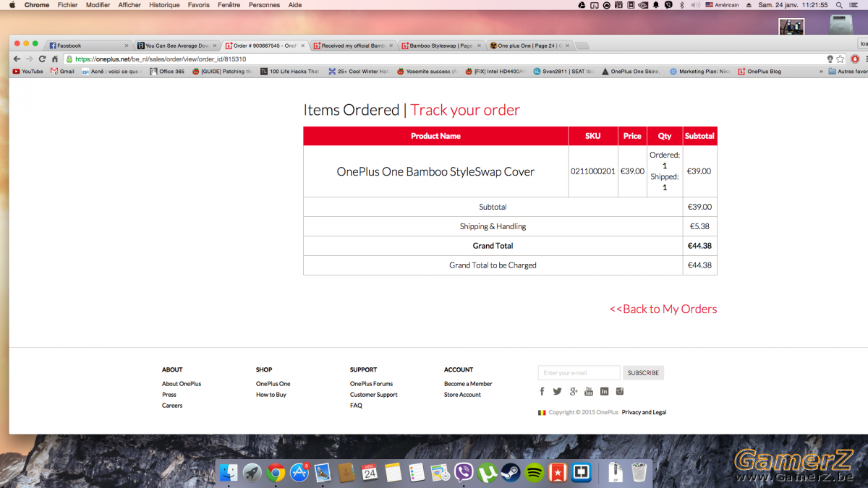This screenshot has width=868, height=488.
Task: Open the OnePlus Forums footer link
Action: click(x=371, y=384)
